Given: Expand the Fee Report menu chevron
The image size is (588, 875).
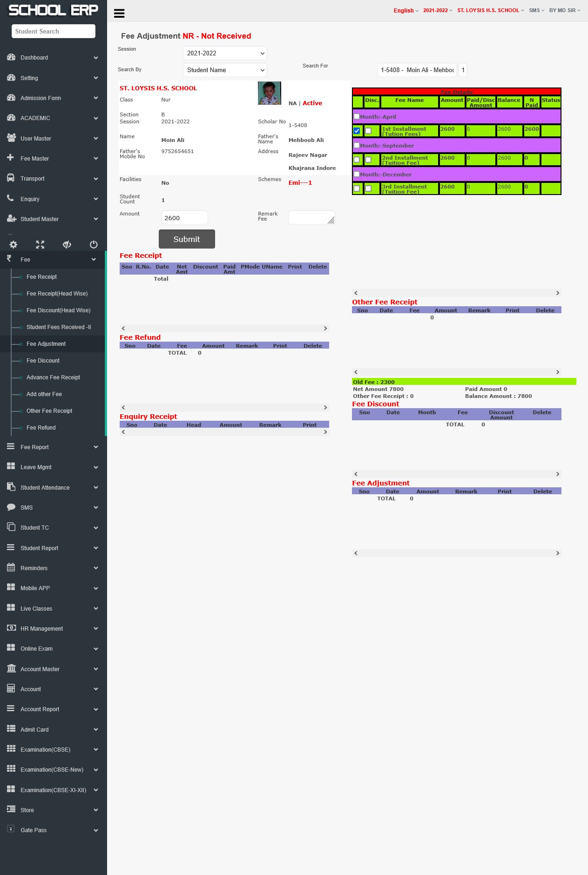Looking at the screenshot, I should (x=96, y=447).
